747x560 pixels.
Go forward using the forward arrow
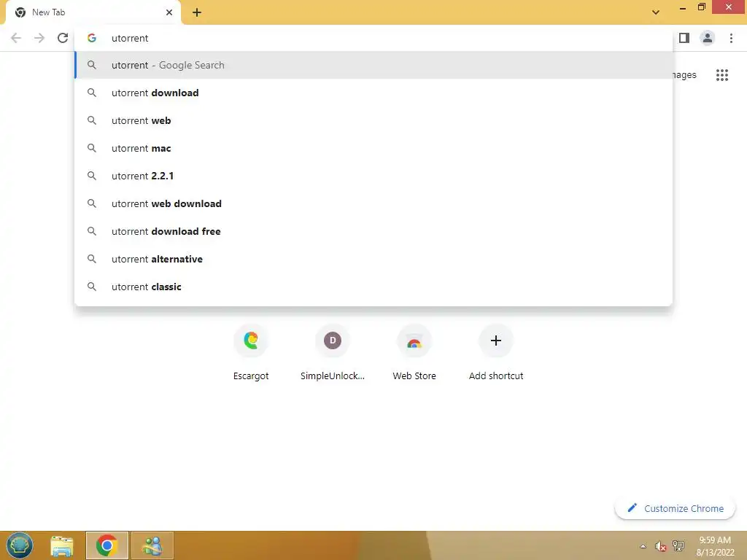pos(39,38)
